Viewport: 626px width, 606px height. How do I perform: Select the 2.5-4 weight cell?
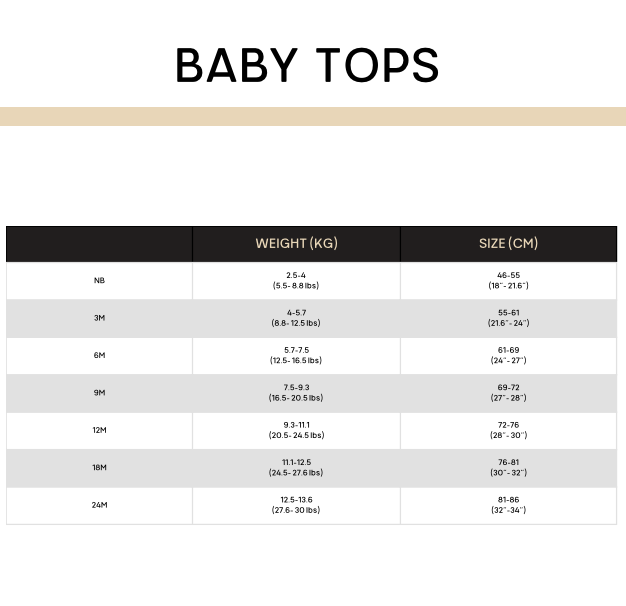coord(296,280)
